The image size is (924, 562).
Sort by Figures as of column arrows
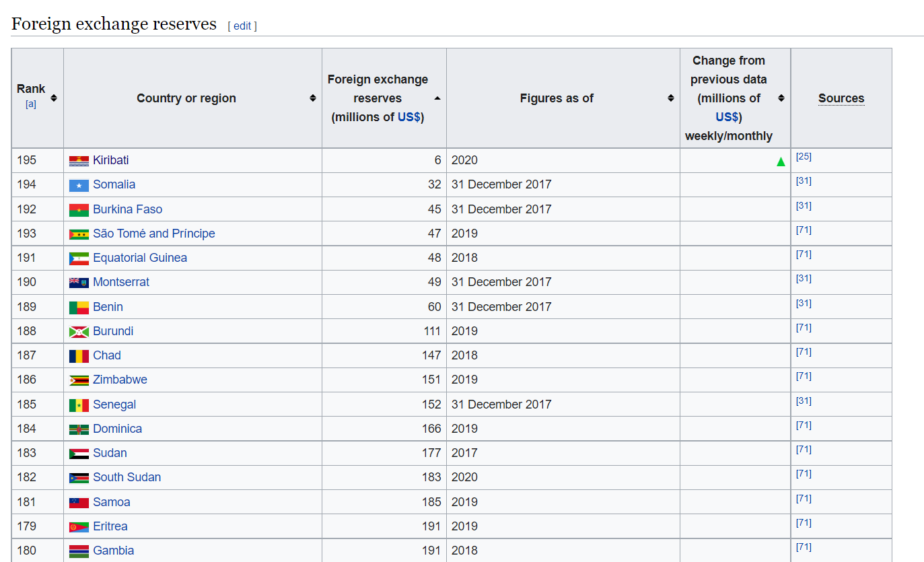pos(671,98)
